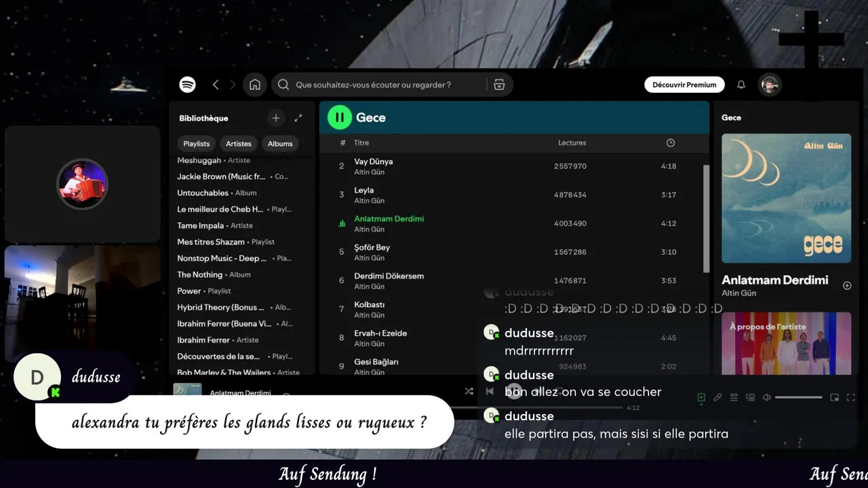This screenshot has width=868, height=488.
Task: Open Anlatmam Derdimi title in side panel
Action: [774, 280]
